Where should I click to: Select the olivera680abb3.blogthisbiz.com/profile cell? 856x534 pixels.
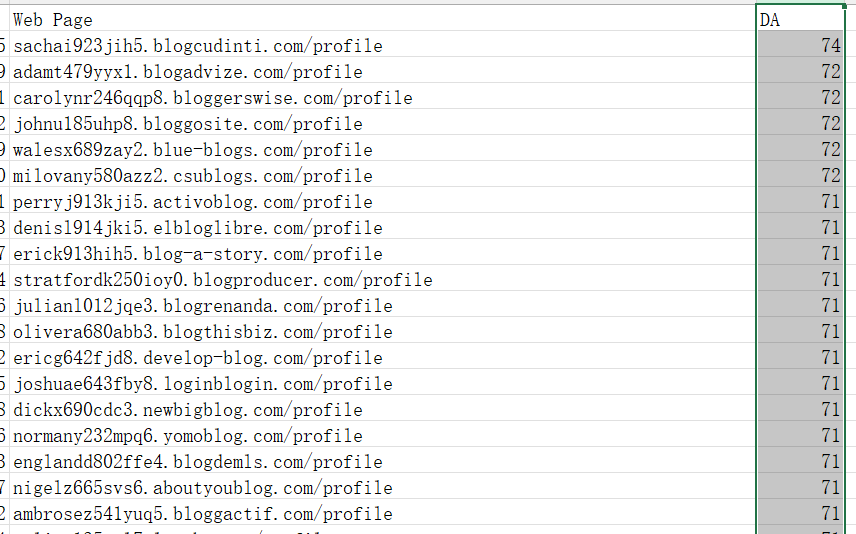coord(382,330)
